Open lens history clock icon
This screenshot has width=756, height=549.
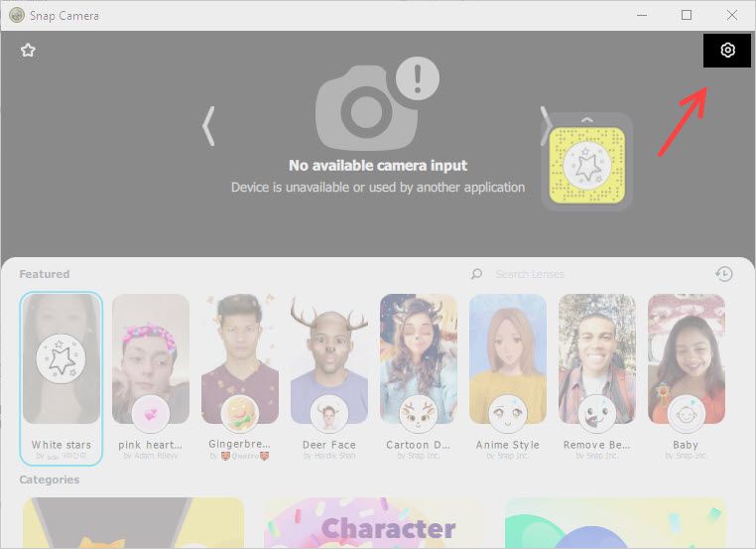coord(723,274)
